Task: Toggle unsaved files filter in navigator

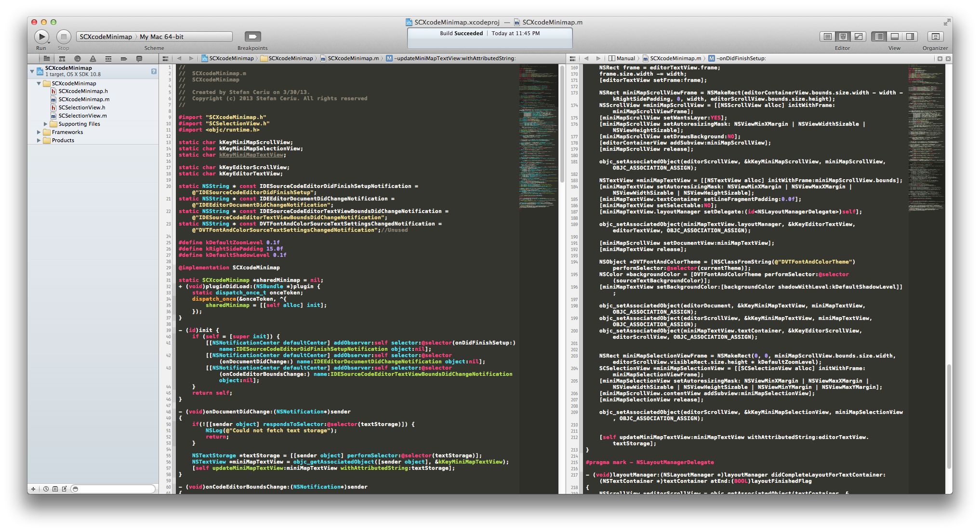Action: (x=64, y=489)
